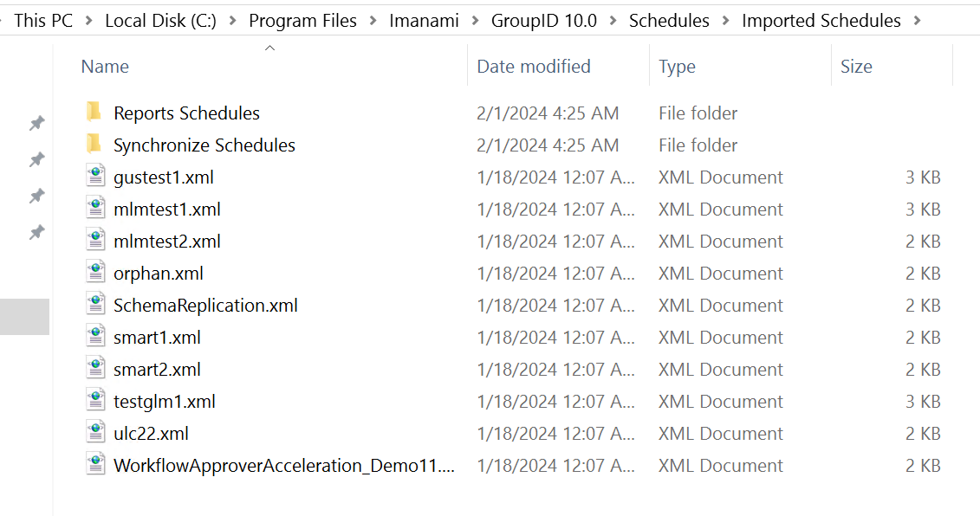Click the topmost pin icon in the sidebar
980x516 pixels.
(x=36, y=123)
